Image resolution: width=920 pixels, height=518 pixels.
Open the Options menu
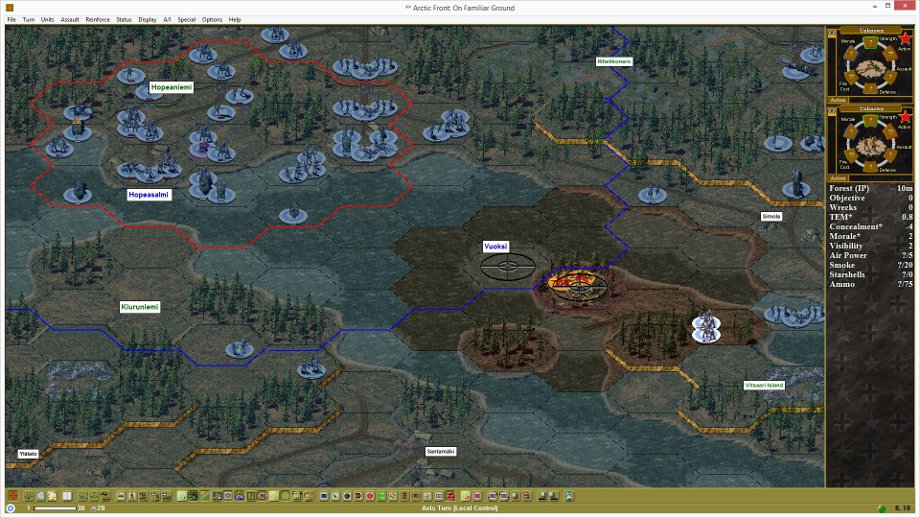pos(212,19)
